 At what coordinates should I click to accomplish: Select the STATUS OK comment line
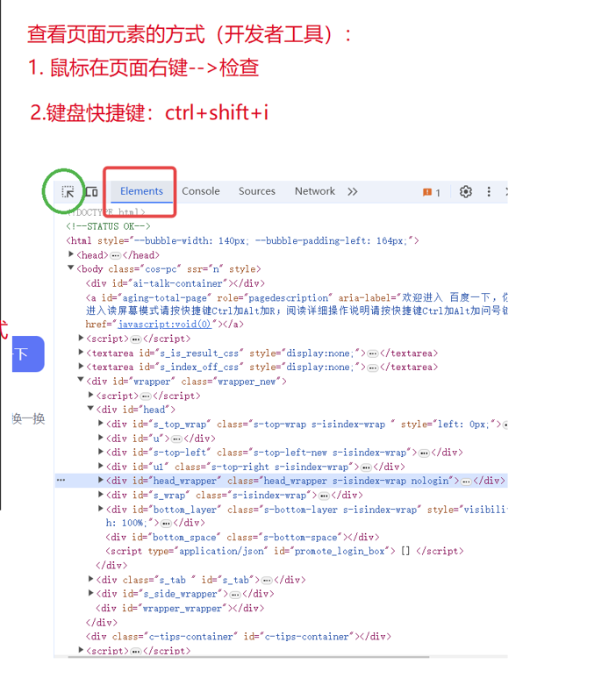click(x=108, y=226)
